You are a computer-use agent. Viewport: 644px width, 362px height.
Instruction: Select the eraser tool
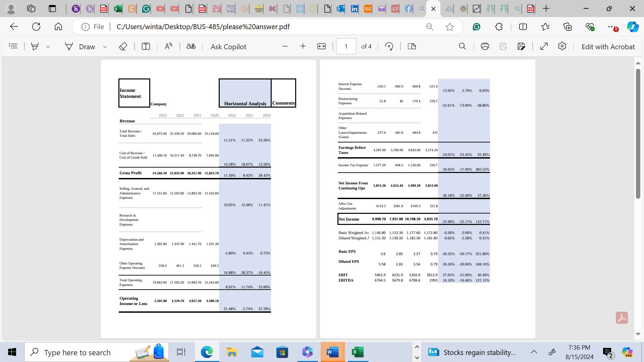123,47
